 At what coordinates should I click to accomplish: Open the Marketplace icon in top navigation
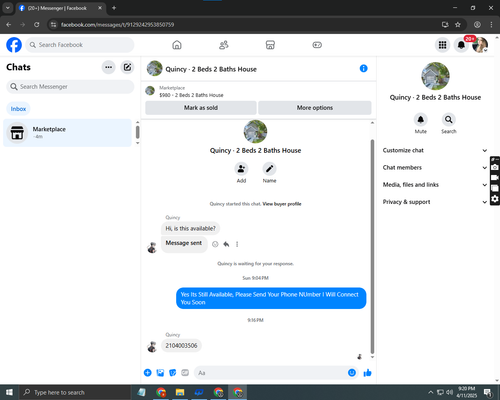270,45
